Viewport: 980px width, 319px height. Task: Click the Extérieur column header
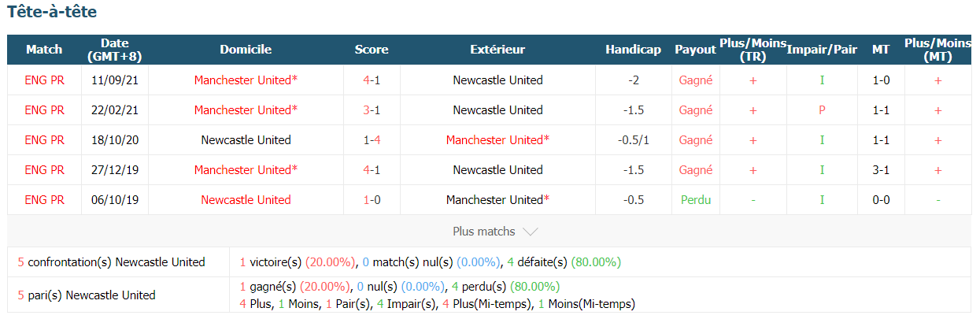(497, 50)
